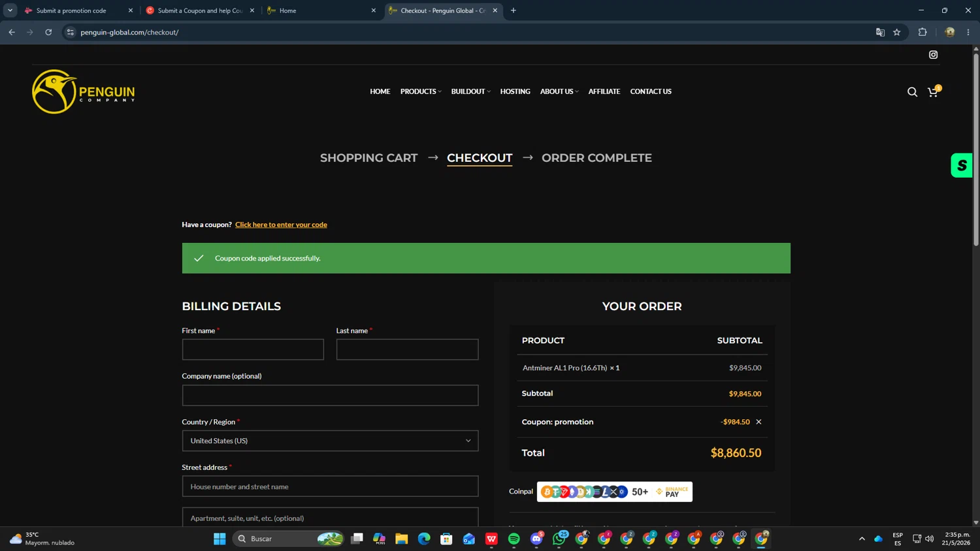Focus the Last name field
The height and width of the screenshot is (551, 980).
point(407,349)
